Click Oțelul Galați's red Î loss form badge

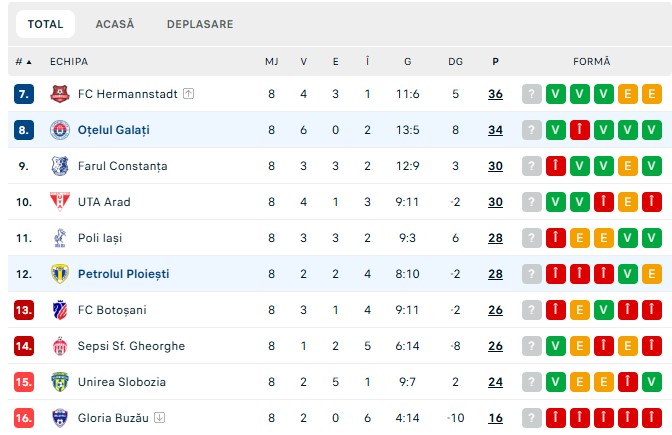[x=580, y=130]
